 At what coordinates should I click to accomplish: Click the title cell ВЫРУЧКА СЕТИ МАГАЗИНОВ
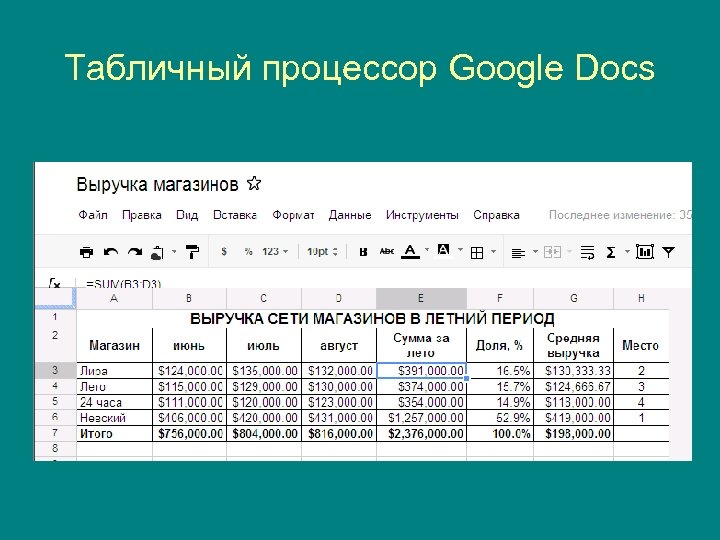(x=372, y=319)
